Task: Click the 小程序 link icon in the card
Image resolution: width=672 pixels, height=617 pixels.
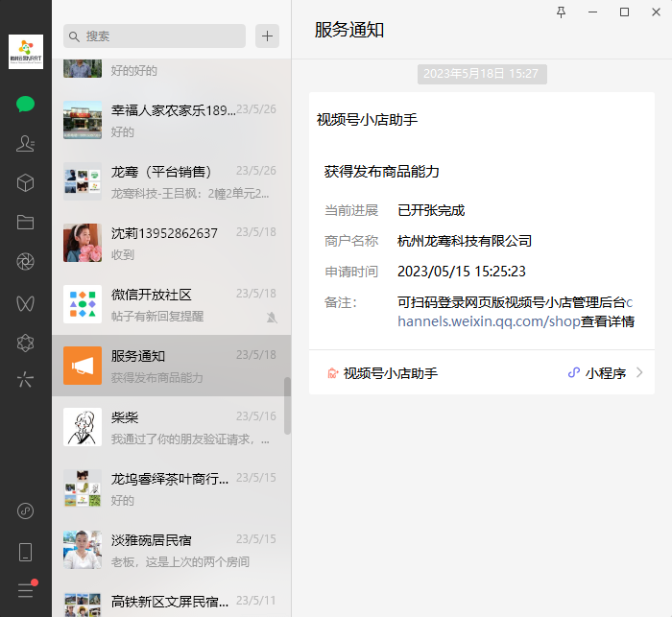Action: (574, 372)
